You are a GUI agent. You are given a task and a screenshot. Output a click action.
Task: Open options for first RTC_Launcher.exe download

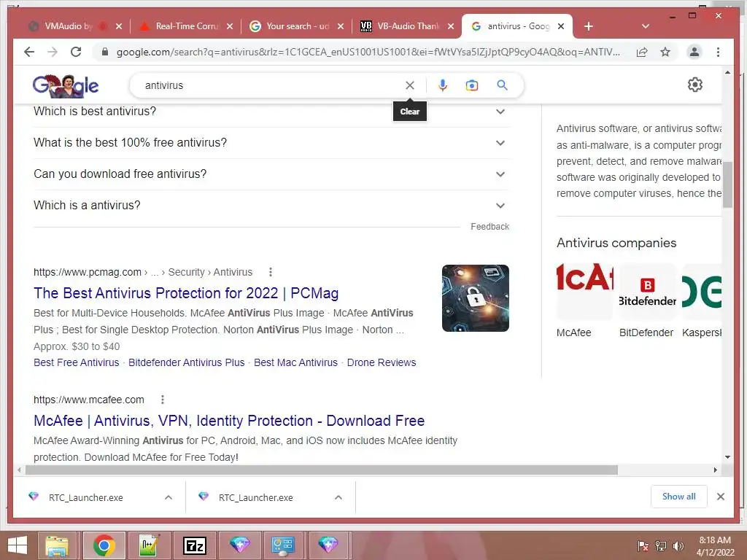(x=169, y=497)
